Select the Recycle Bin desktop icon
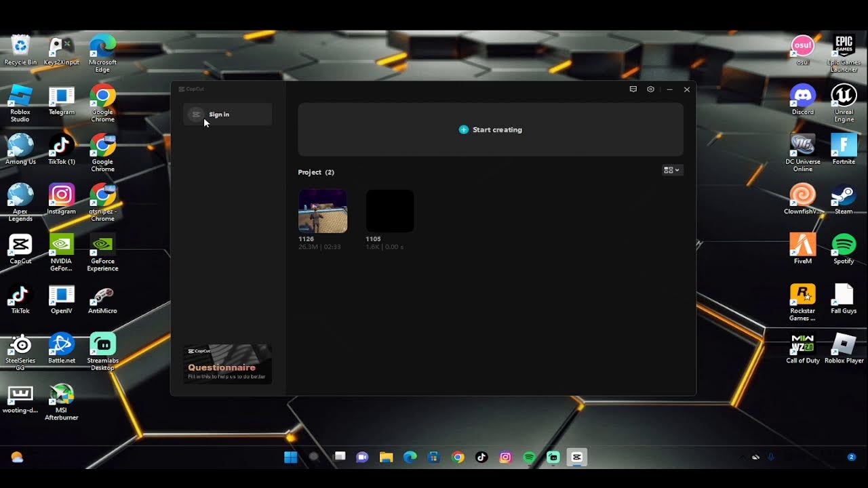 (x=20, y=51)
